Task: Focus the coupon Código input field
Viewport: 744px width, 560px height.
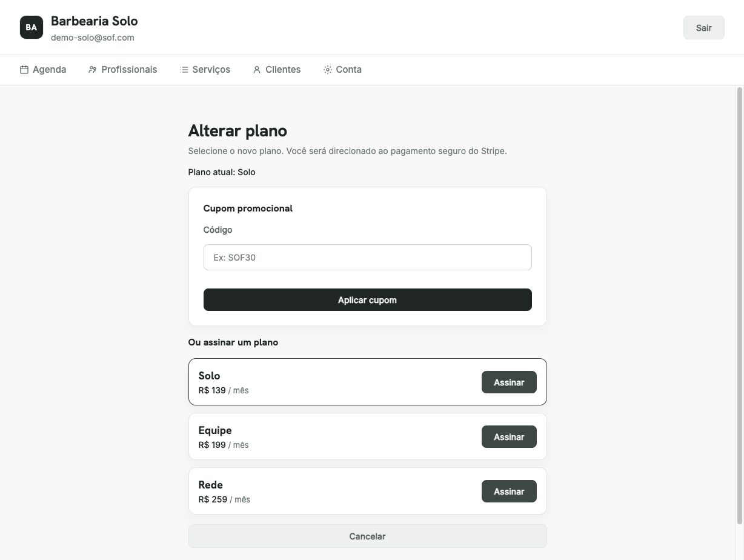Action: tap(368, 258)
